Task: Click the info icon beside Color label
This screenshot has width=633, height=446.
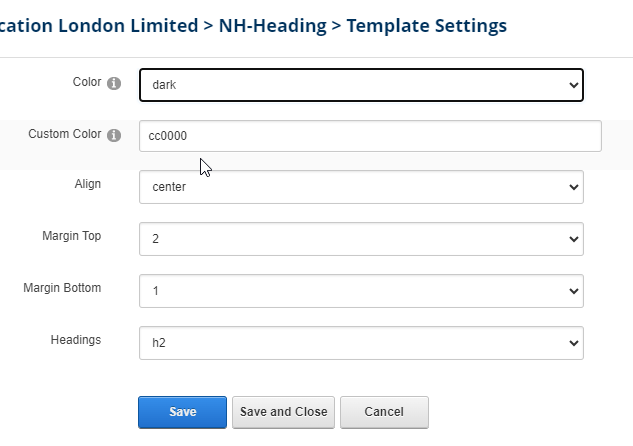Action: pos(114,83)
